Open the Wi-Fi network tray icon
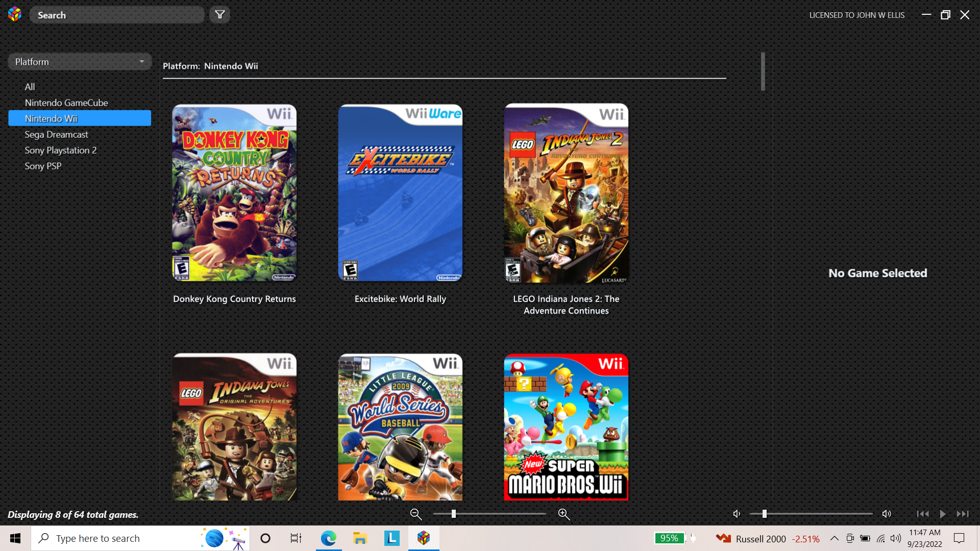 click(x=881, y=538)
